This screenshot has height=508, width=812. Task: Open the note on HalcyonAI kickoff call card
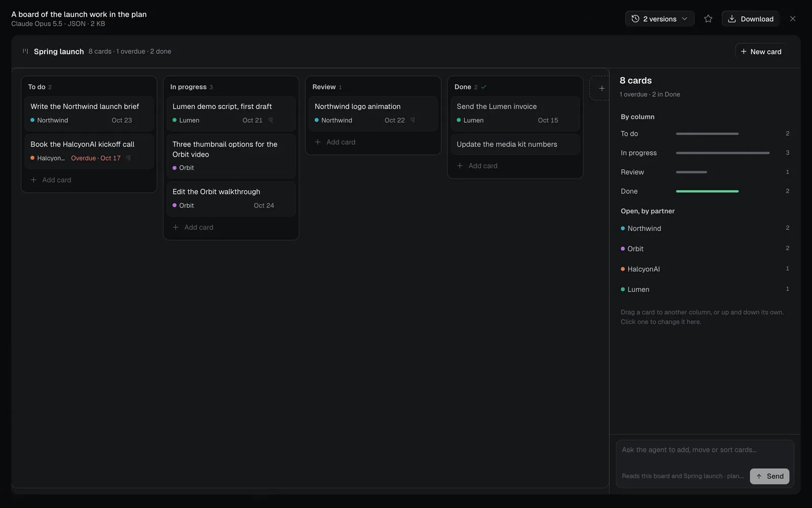click(x=128, y=158)
